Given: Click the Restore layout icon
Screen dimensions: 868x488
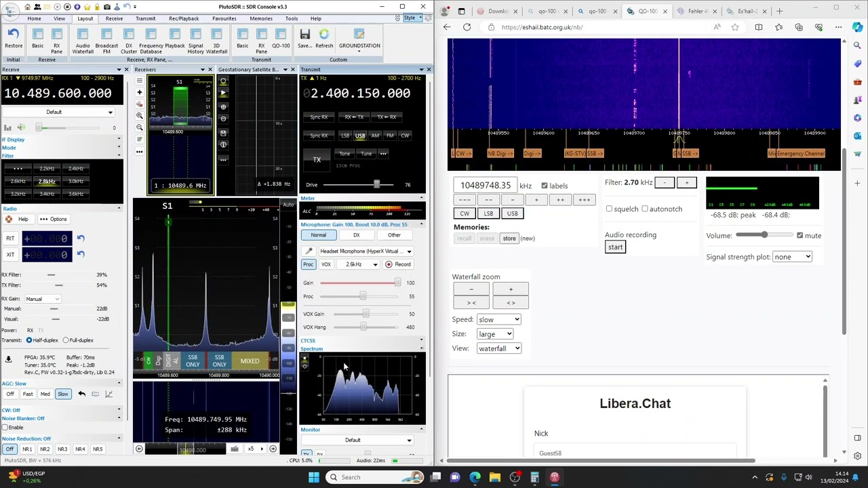Looking at the screenshot, I should pos(13,39).
